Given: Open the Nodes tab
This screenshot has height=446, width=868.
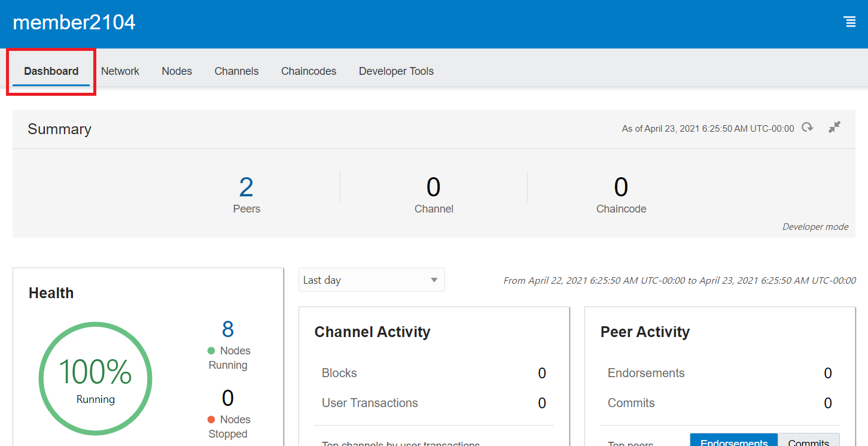Looking at the screenshot, I should click(x=176, y=71).
